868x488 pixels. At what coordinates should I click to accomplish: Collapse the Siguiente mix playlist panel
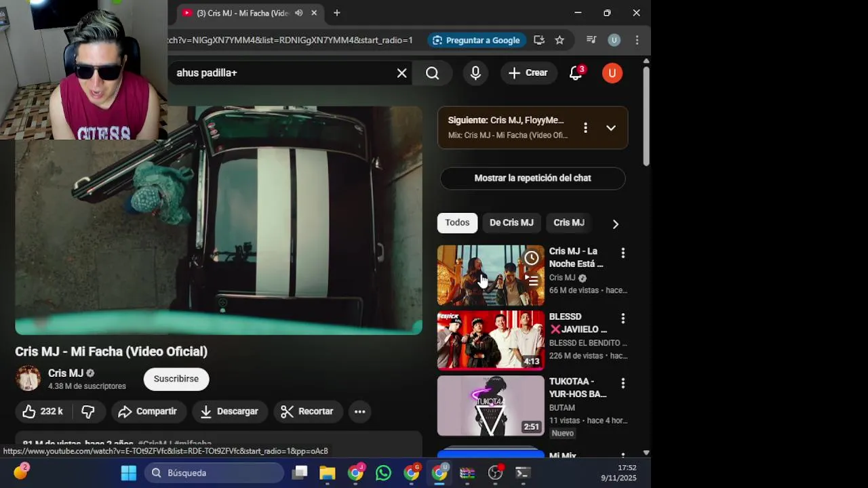point(611,127)
